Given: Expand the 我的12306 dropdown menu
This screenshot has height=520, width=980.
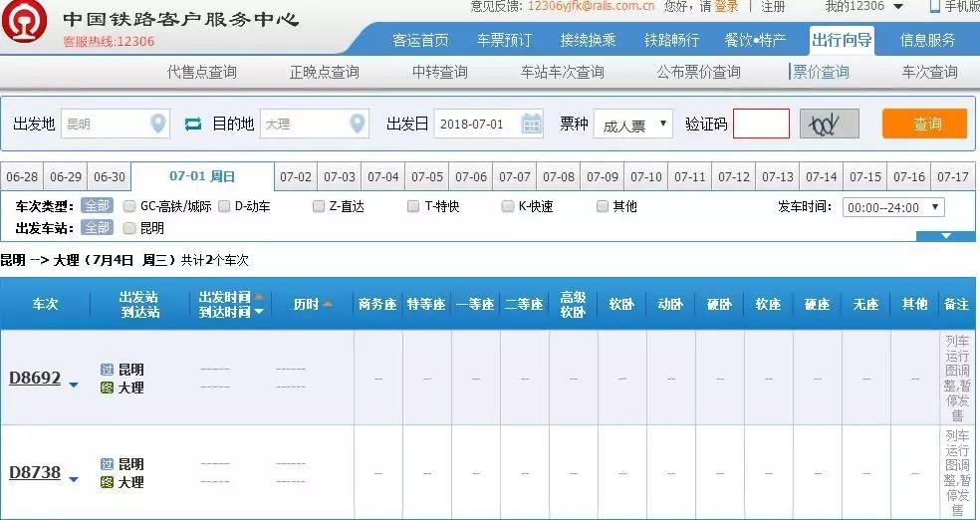Looking at the screenshot, I should pos(898,7).
